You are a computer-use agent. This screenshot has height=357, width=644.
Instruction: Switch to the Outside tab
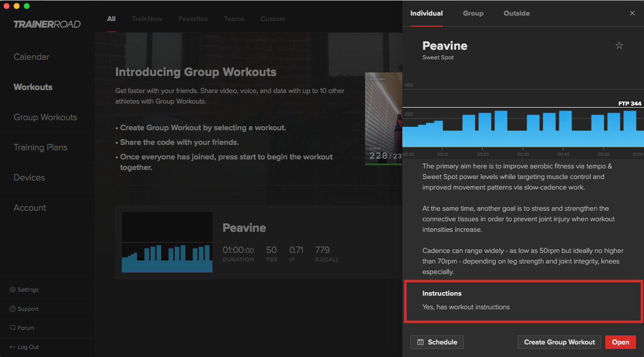(x=517, y=13)
